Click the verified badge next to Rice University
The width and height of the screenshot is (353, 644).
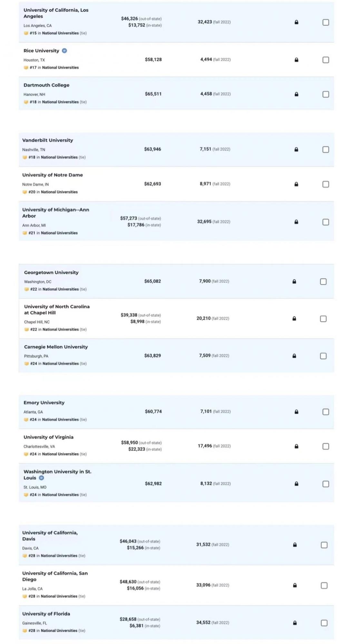point(64,51)
